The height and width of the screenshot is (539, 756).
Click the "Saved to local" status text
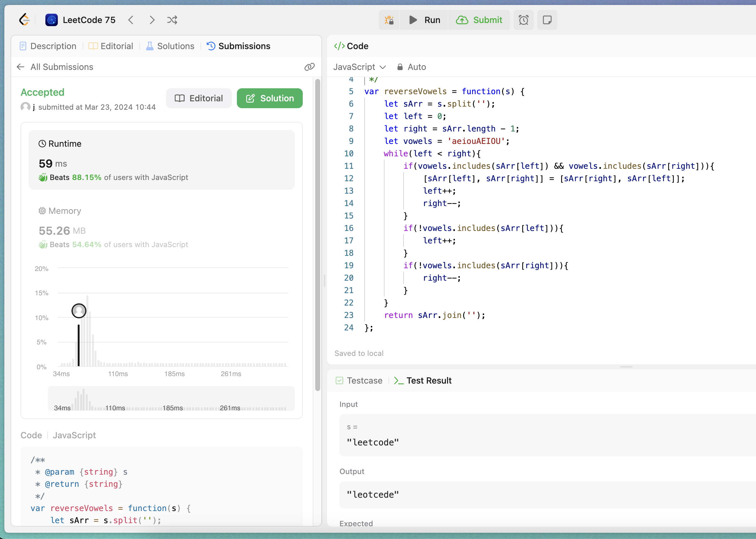[x=359, y=353]
